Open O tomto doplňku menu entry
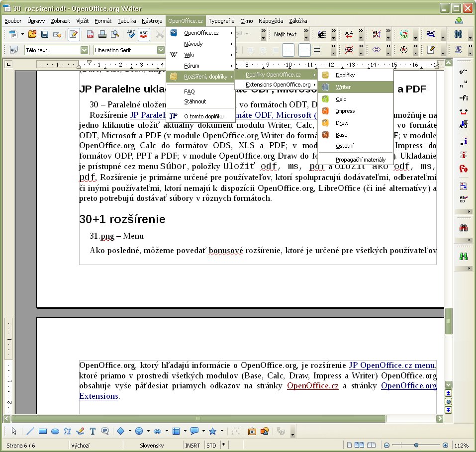 [x=200, y=116]
